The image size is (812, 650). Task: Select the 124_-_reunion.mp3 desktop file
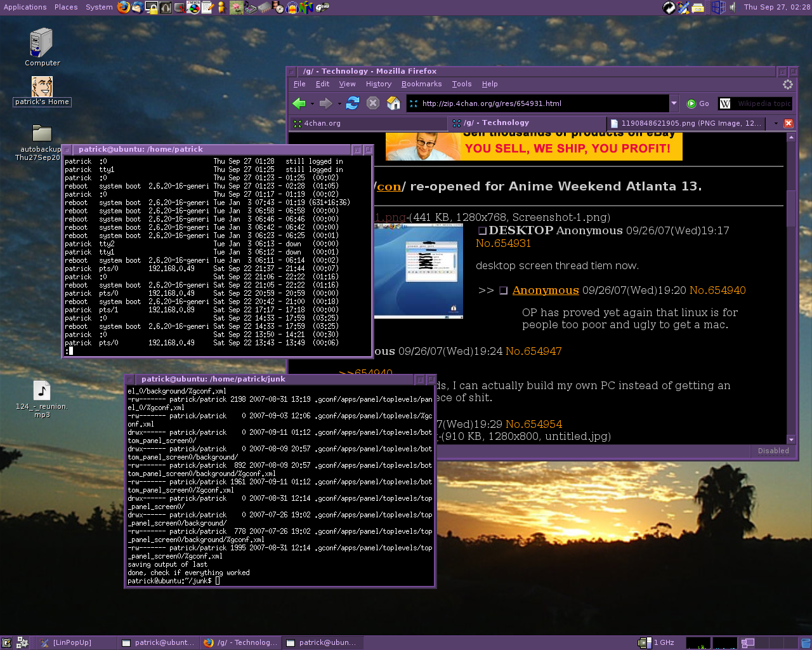pos(42,399)
